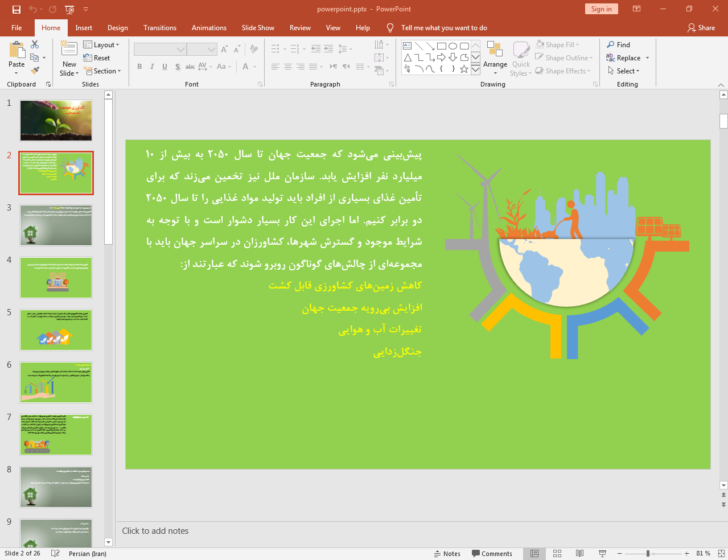Image resolution: width=728 pixels, height=560 pixels.
Task: Open Comments from the status bar
Action: 492,553
